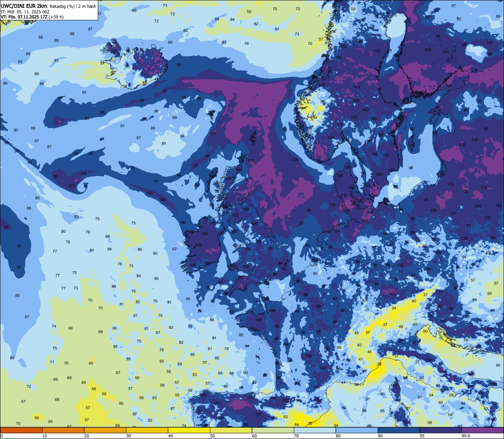Click the 30–40% amber legend segment
The height and width of the screenshot is (439, 504).
point(147,430)
